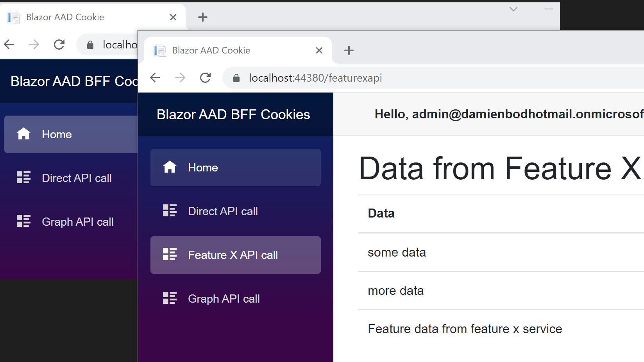Click the lock icon in the front address bar

tap(236, 78)
